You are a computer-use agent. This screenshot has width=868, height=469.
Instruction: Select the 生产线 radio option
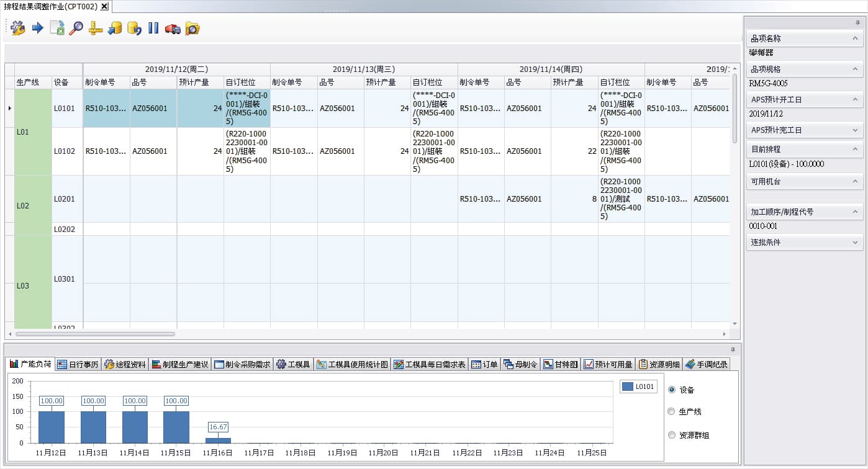click(x=671, y=411)
